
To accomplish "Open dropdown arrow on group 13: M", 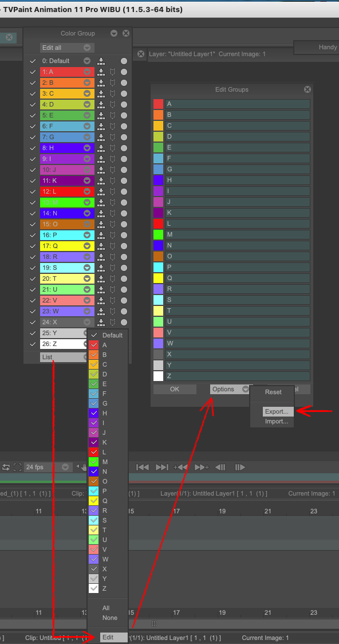I will tap(87, 202).
